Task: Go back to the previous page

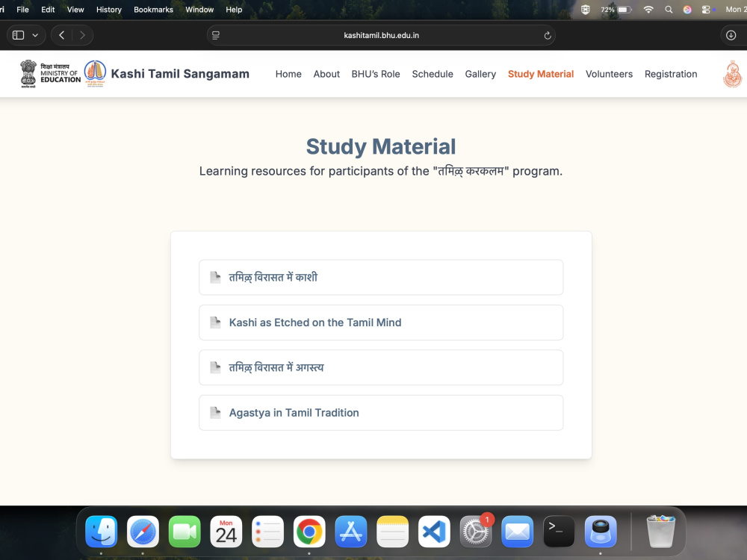Action: [x=61, y=35]
